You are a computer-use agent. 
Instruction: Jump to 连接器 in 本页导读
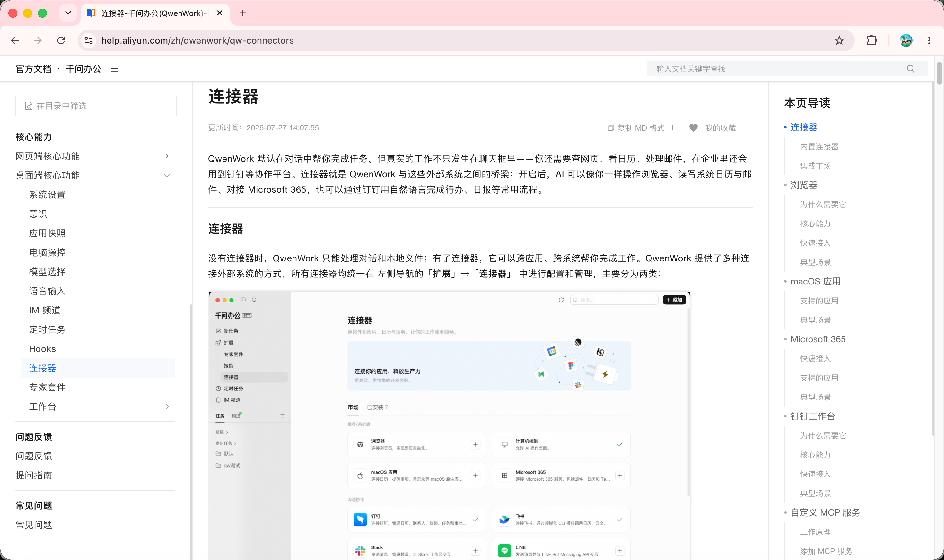[804, 127]
